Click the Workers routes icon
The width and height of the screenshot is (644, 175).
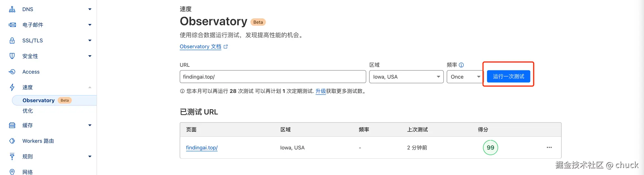pos(12,141)
